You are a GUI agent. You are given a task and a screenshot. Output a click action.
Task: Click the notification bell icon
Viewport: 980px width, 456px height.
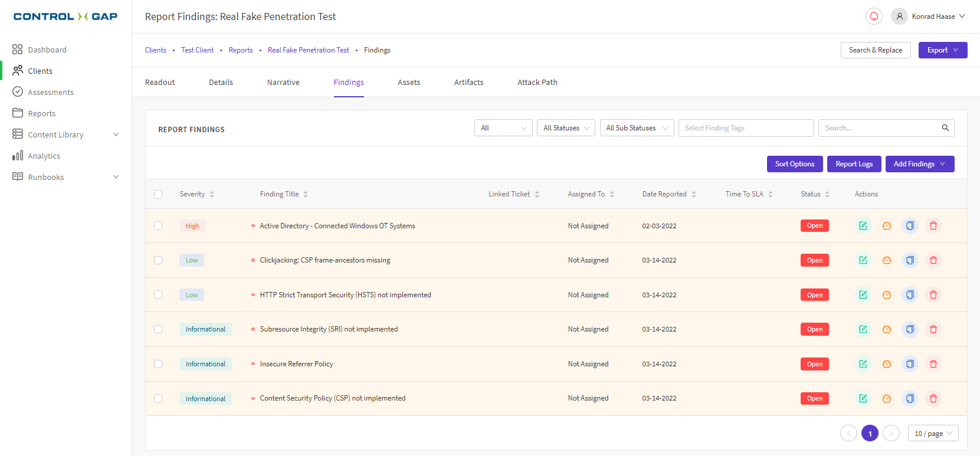(874, 17)
